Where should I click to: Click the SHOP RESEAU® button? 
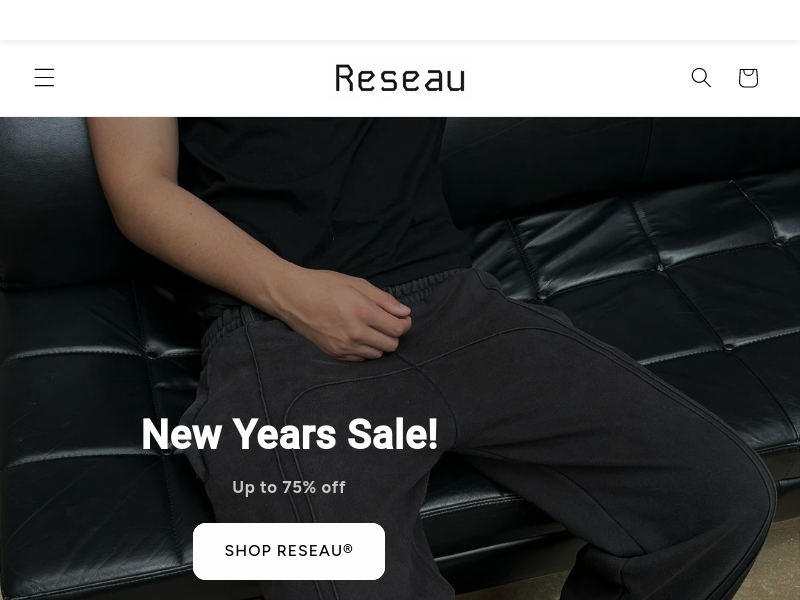tap(289, 551)
